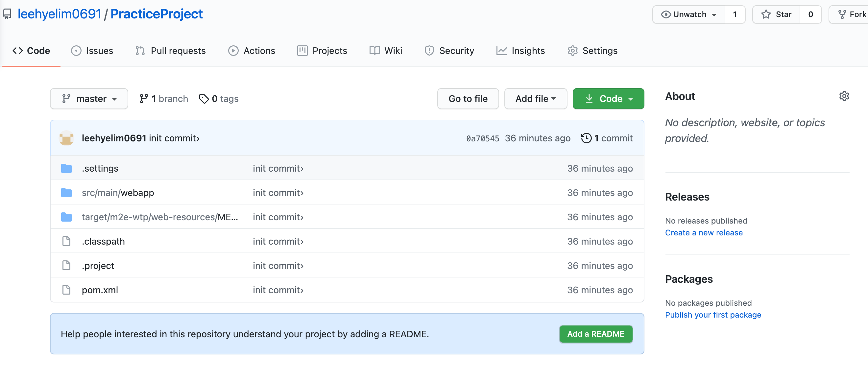Open the master branch selector dropdown
This screenshot has width=868, height=384.
(x=89, y=99)
